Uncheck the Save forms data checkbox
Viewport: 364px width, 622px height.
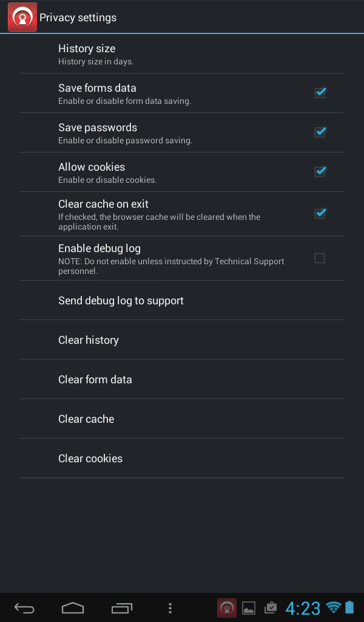pos(320,93)
